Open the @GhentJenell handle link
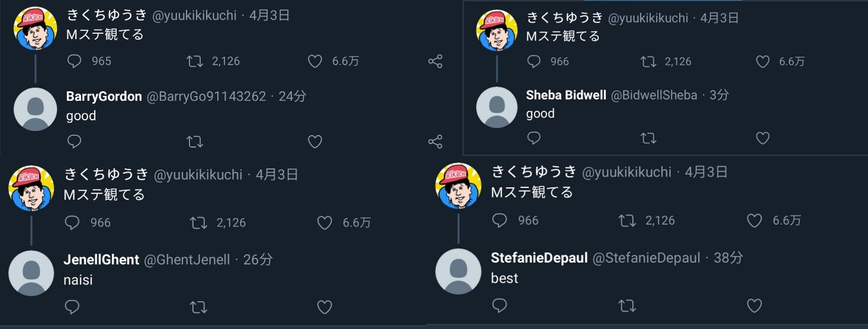 coord(188,260)
